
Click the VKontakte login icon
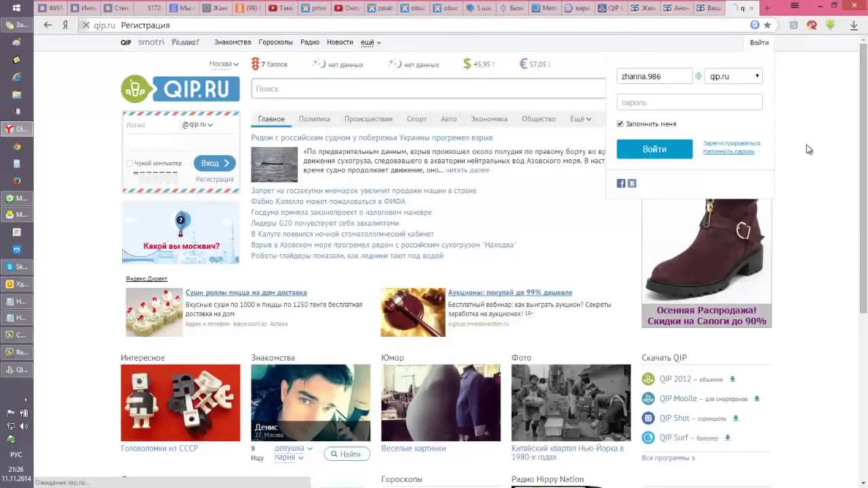(632, 183)
